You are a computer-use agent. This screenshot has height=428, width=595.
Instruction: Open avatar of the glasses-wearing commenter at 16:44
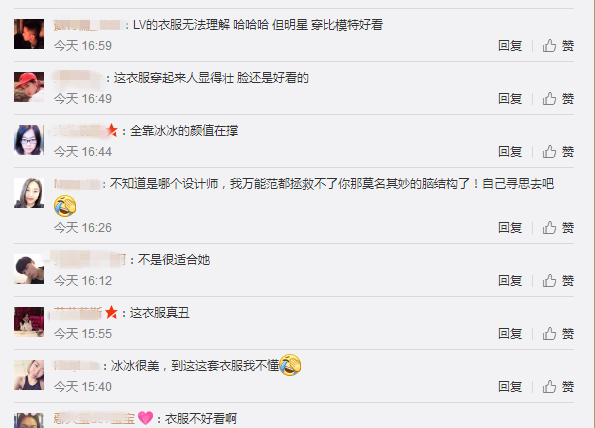tap(29, 140)
